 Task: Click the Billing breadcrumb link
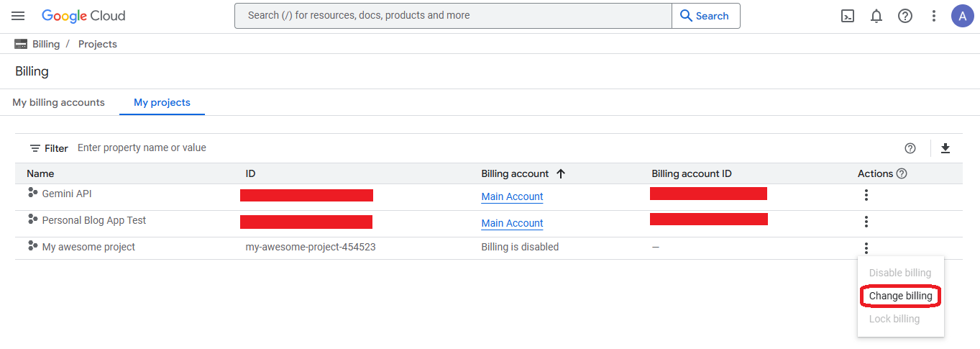point(46,44)
